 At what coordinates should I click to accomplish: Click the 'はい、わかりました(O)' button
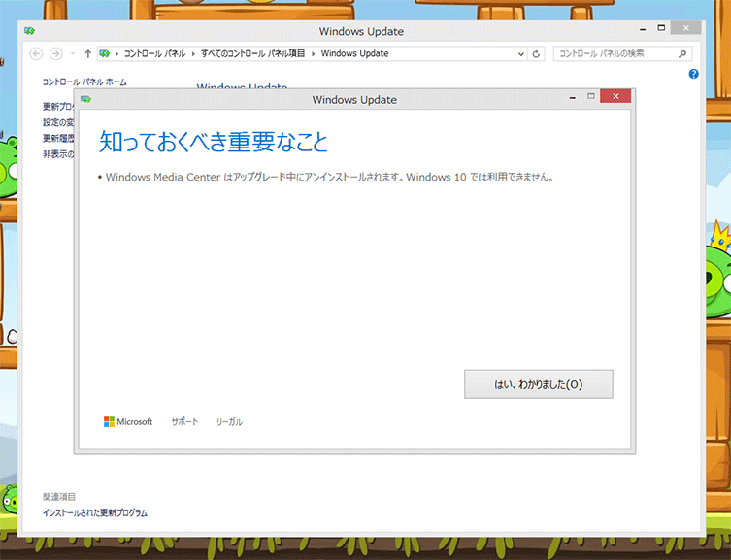539,384
